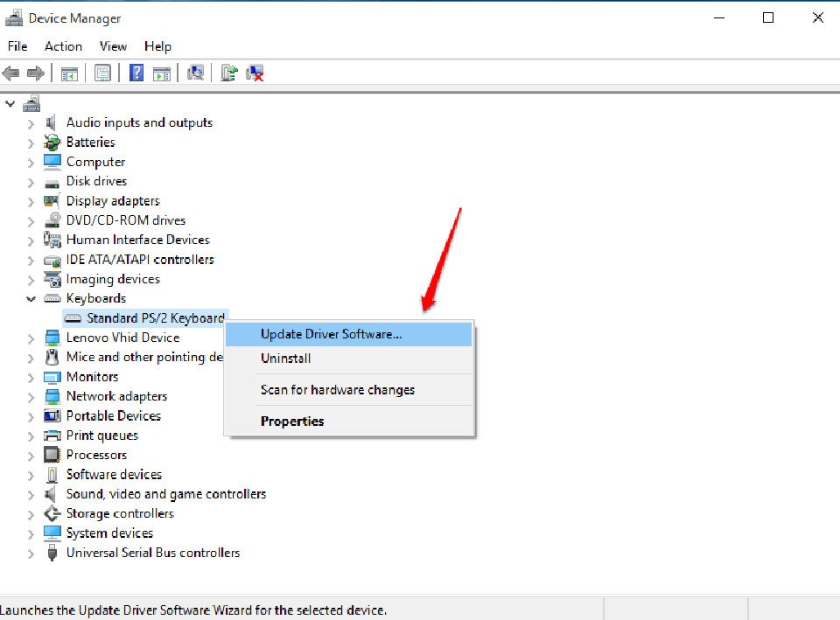Open the Action menu
This screenshot has height=620, width=840.
(x=63, y=46)
